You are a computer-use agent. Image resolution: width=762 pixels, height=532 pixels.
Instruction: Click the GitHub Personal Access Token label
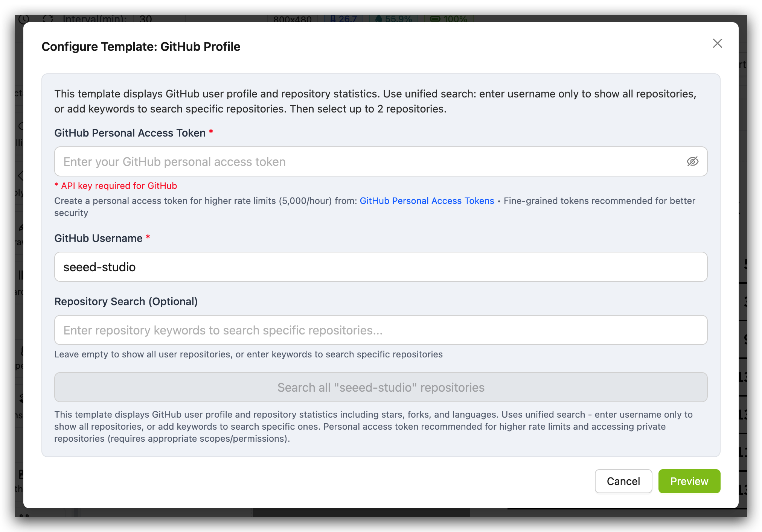click(x=130, y=133)
